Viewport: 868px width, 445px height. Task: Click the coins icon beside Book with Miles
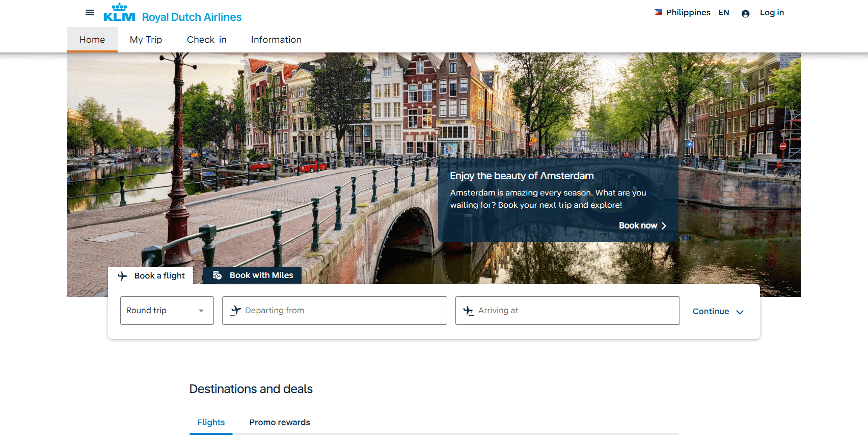tap(217, 275)
